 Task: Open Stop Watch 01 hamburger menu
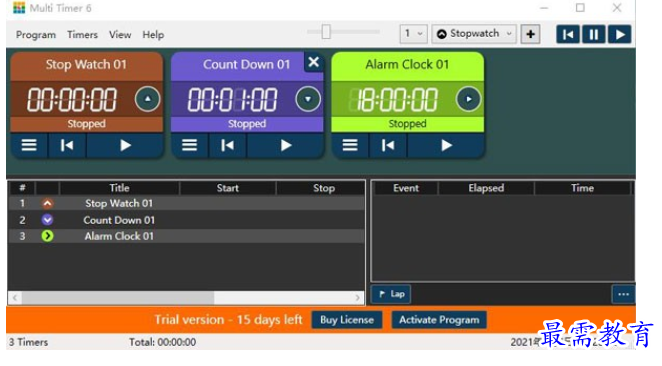pos(29,145)
